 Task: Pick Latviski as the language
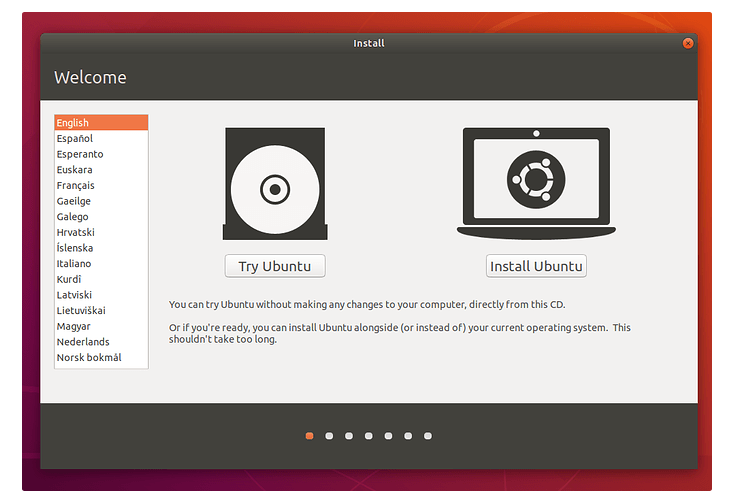[x=101, y=295]
